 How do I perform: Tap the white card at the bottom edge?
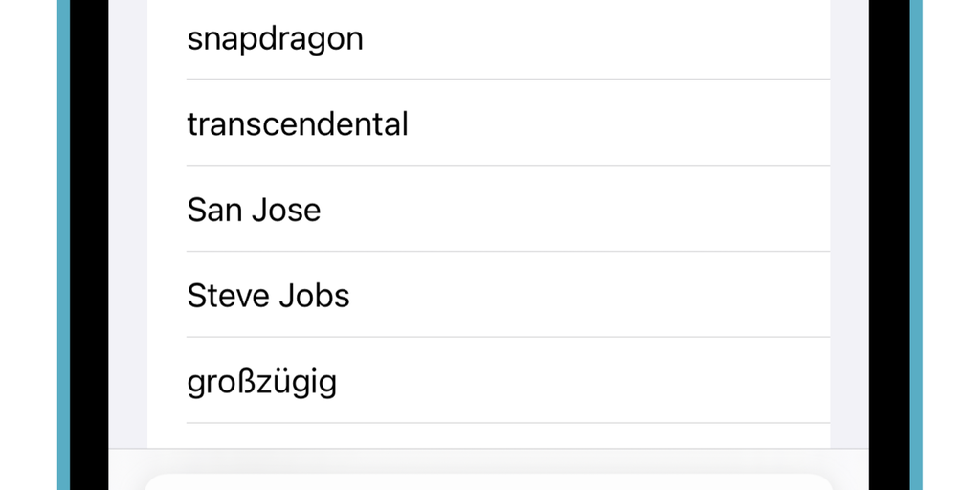pyautogui.click(x=488, y=481)
